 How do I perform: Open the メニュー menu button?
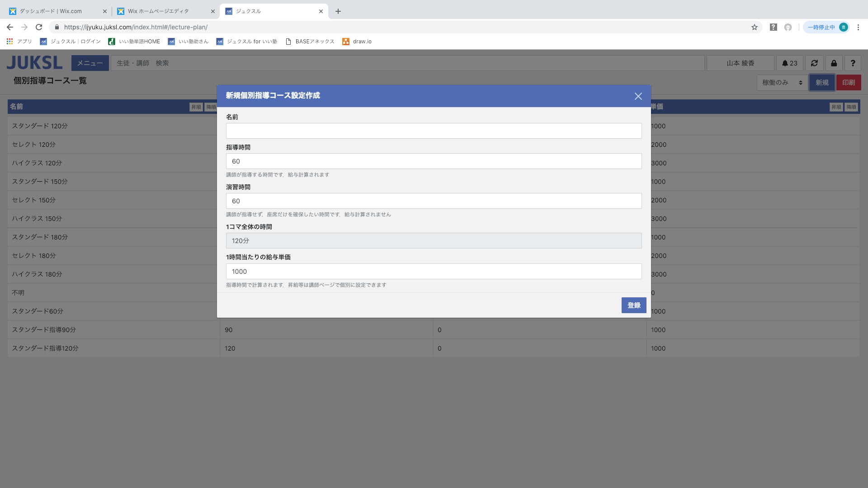click(x=90, y=63)
